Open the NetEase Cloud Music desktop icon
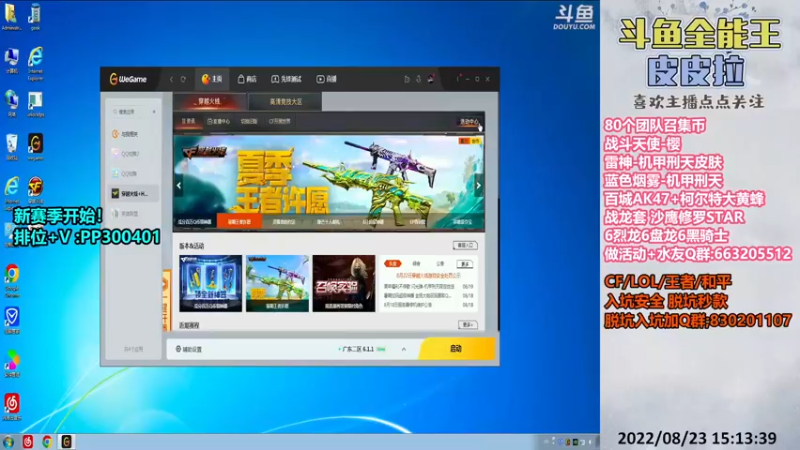Viewport: 800px width, 450px height. 12,406
